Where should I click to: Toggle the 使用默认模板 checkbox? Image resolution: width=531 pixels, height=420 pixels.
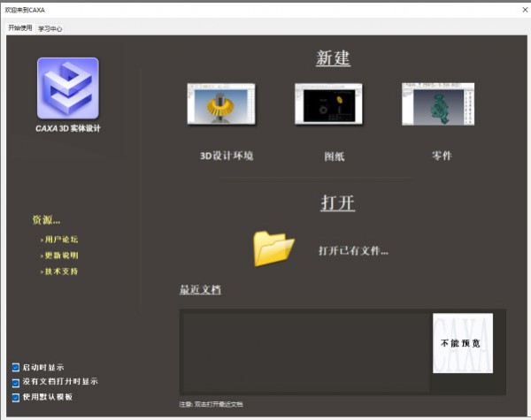pyautogui.click(x=16, y=397)
